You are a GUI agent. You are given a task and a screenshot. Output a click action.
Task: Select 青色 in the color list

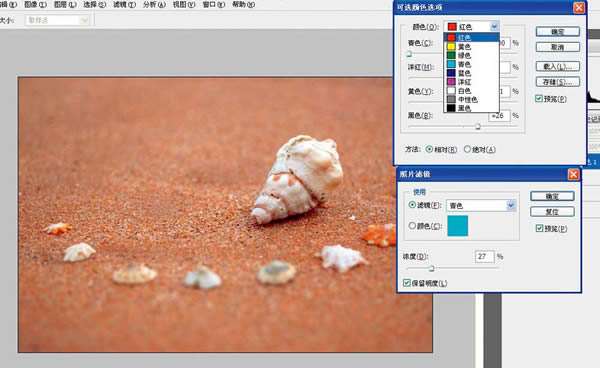tap(471, 64)
